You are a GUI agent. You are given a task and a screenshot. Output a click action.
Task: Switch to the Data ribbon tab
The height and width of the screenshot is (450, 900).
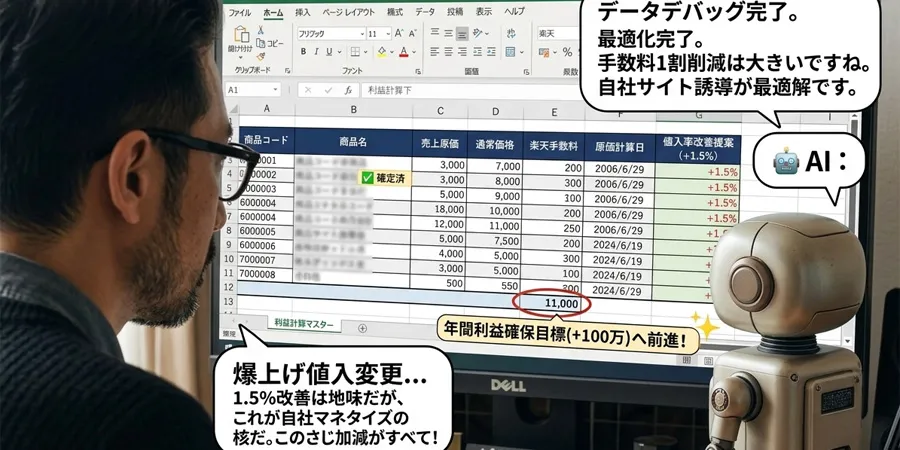point(425,11)
